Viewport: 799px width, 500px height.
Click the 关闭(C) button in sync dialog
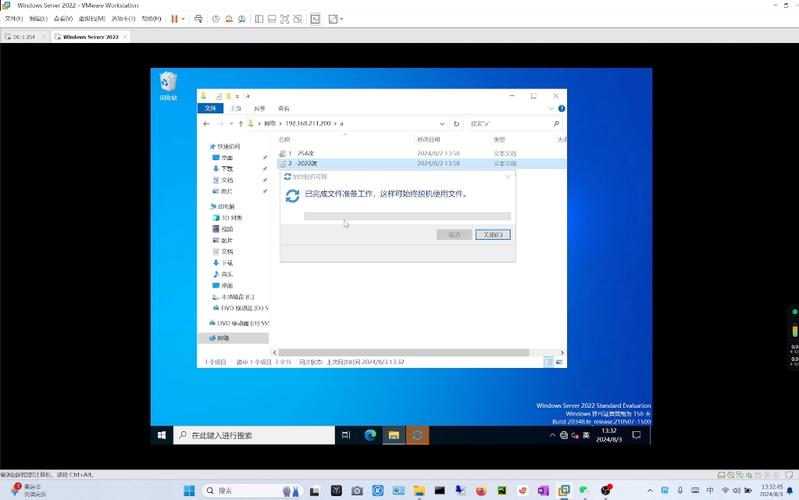493,234
